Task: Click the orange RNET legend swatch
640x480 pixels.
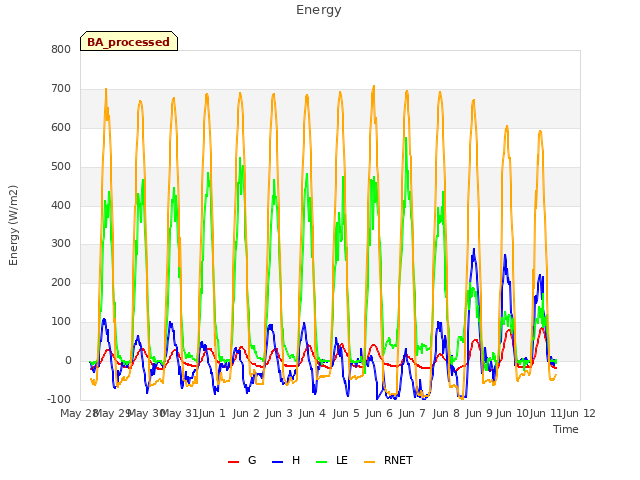Action: point(369,462)
